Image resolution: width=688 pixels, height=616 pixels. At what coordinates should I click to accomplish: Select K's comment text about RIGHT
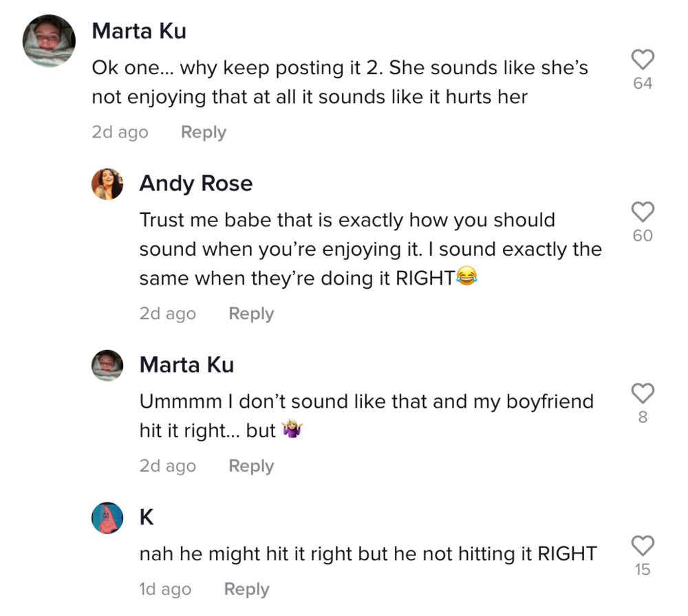tap(368, 553)
